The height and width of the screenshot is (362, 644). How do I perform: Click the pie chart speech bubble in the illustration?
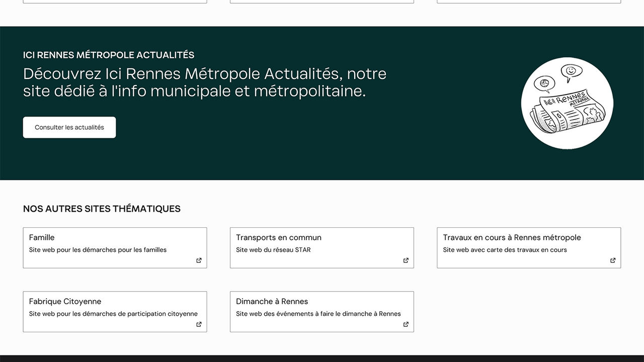[x=544, y=82]
